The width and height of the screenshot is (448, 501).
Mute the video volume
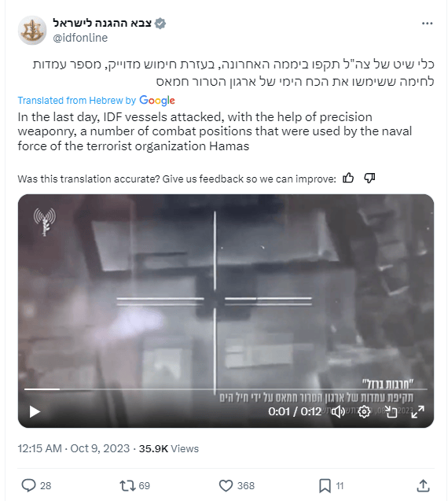coord(338,412)
